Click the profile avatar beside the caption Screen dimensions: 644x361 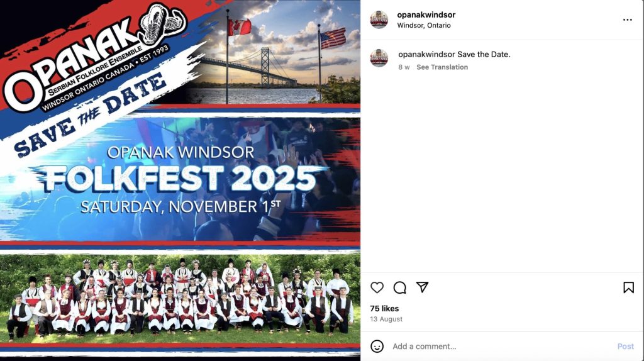click(379, 58)
